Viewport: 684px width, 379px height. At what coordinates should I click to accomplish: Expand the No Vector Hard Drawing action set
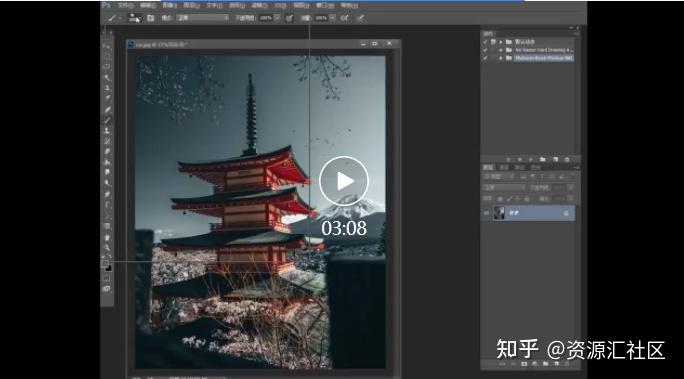tap(501, 50)
